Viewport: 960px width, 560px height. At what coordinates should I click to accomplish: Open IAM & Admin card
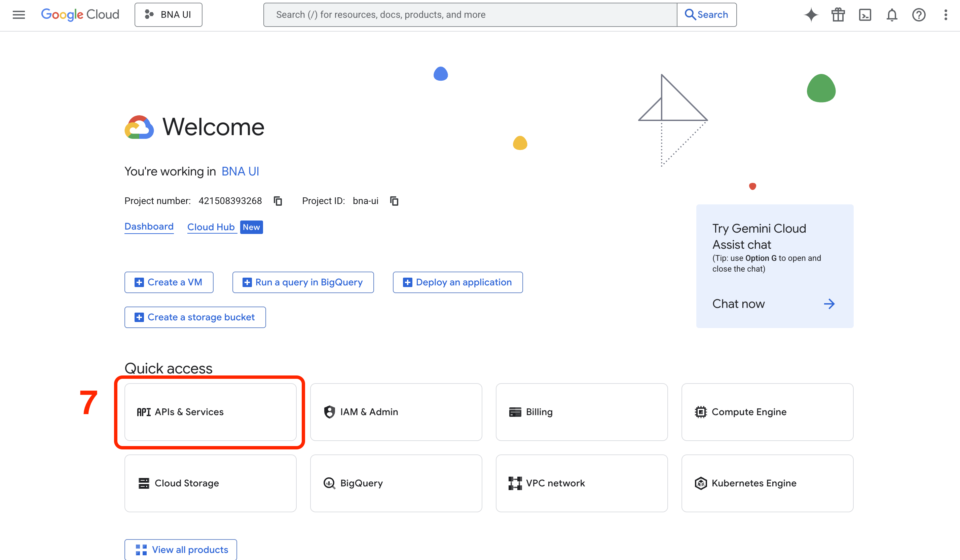[396, 412]
